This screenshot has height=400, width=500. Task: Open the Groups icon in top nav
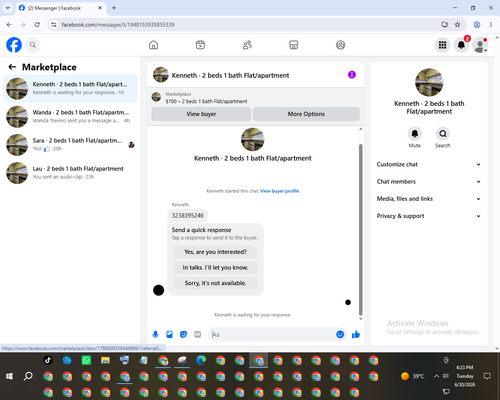click(x=340, y=45)
